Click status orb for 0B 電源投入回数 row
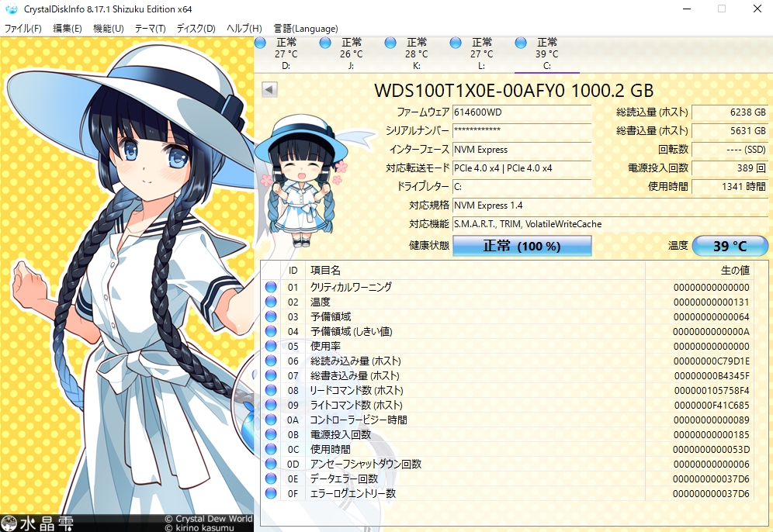Viewport: 773px width, 532px height. tap(271, 434)
